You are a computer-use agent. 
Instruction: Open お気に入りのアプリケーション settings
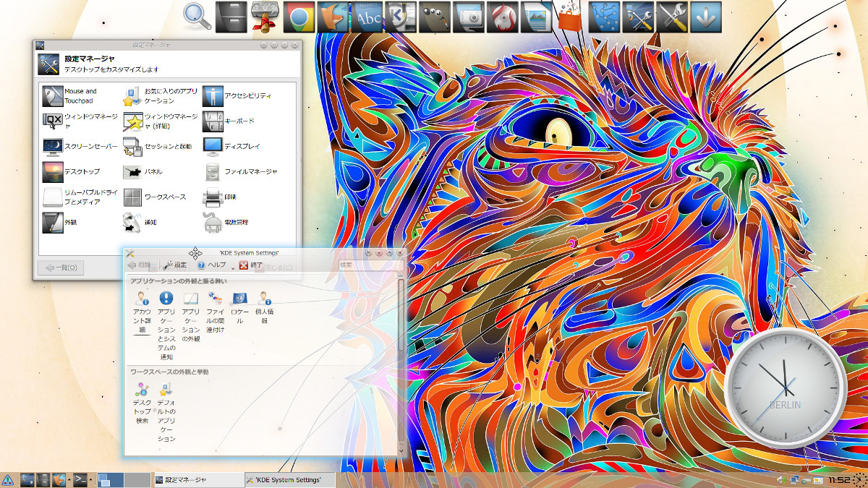(x=161, y=96)
